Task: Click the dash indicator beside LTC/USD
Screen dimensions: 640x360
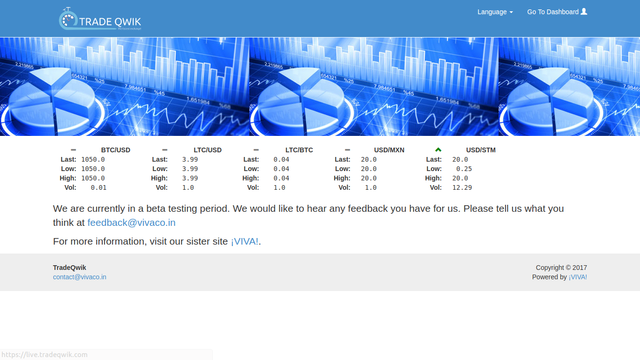Action: pyautogui.click(x=164, y=150)
